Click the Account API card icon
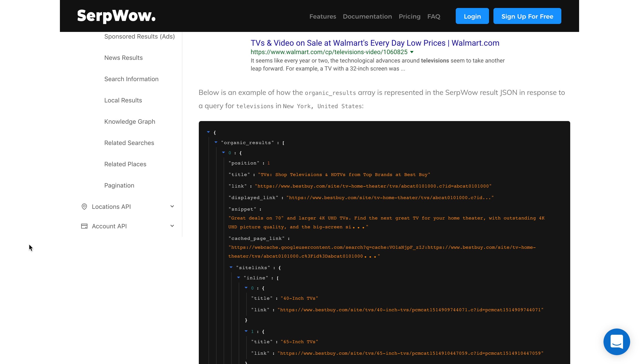 point(84,226)
